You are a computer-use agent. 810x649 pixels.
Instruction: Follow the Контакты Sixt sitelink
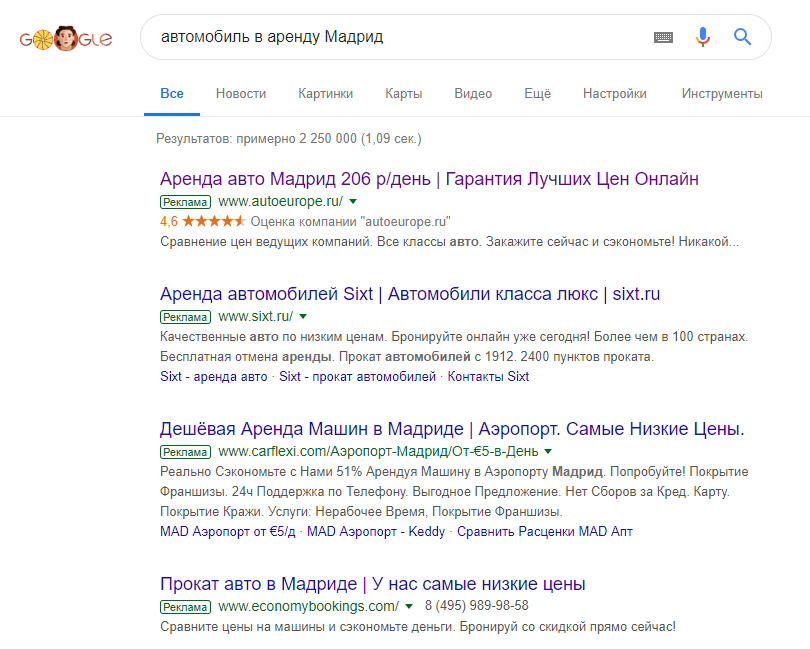[x=488, y=377]
